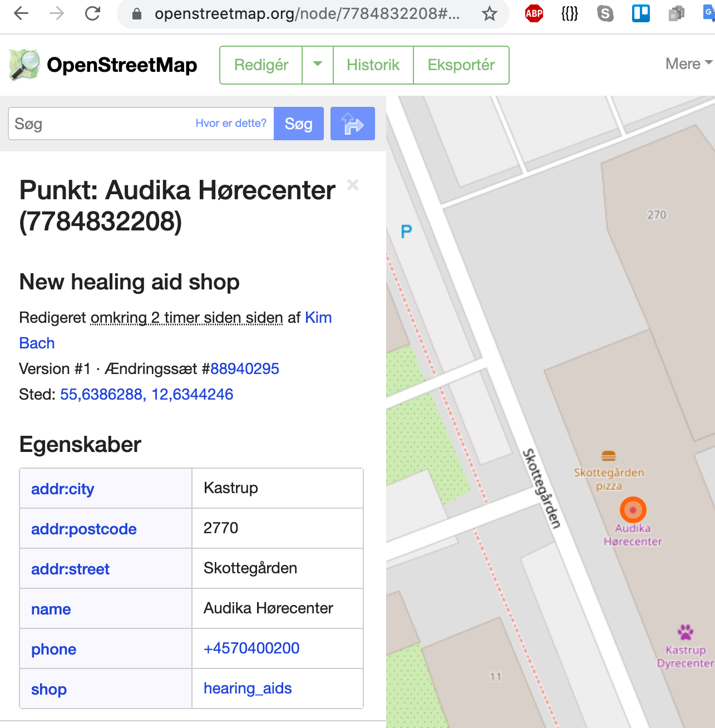Image resolution: width=715 pixels, height=728 pixels.
Task: Click the OpenStreetMap magnifier logo
Action: pos(24,65)
